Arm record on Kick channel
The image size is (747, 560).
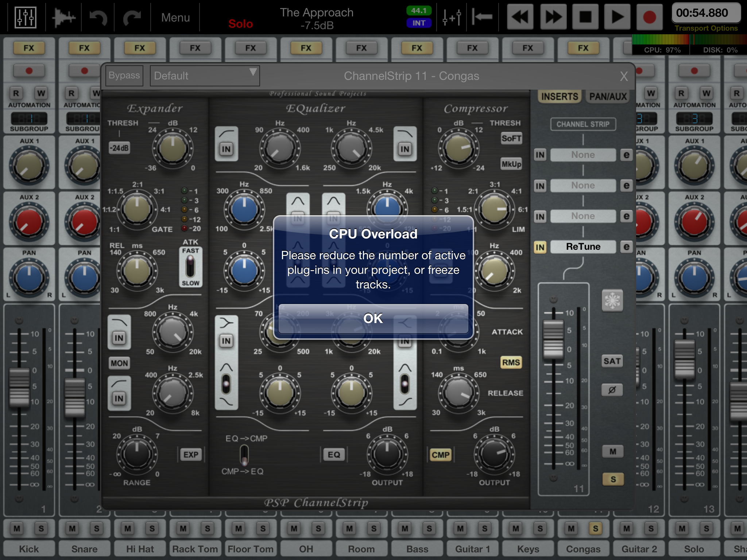tap(29, 71)
